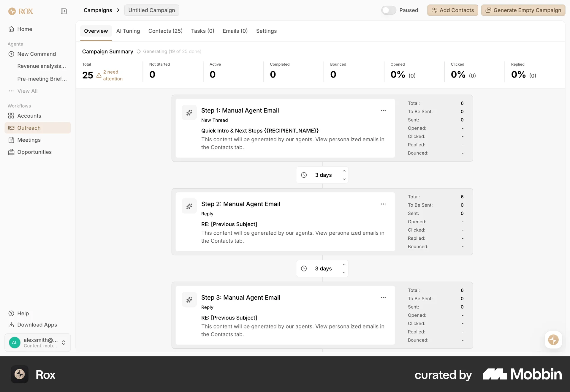
Task: Open the Settings tab
Action: click(x=266, y=31)
